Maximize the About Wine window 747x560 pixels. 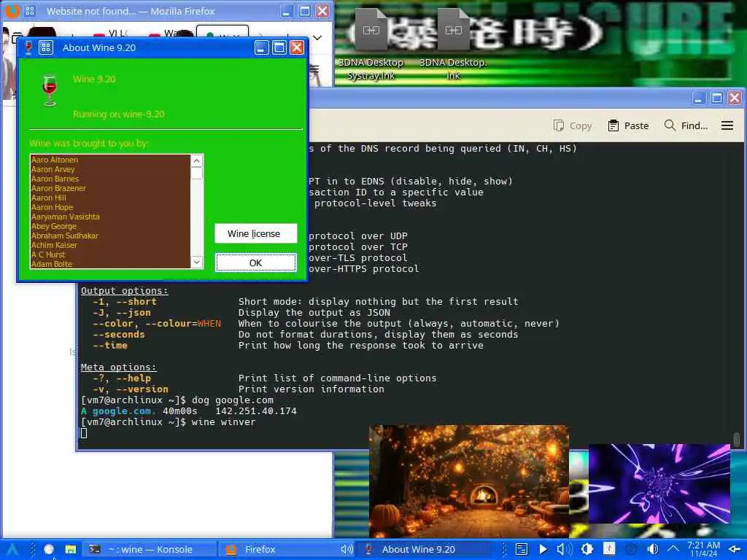[x=279, y=47]
